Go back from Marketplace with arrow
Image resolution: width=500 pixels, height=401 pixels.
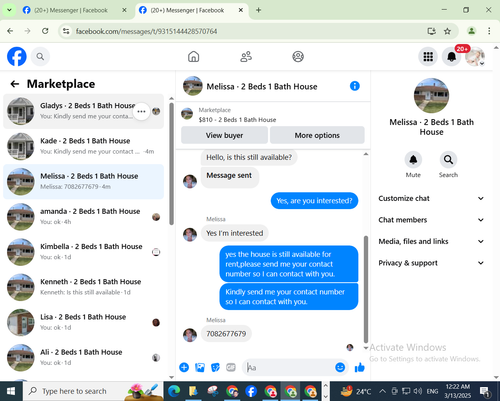(x=15, y=84)
